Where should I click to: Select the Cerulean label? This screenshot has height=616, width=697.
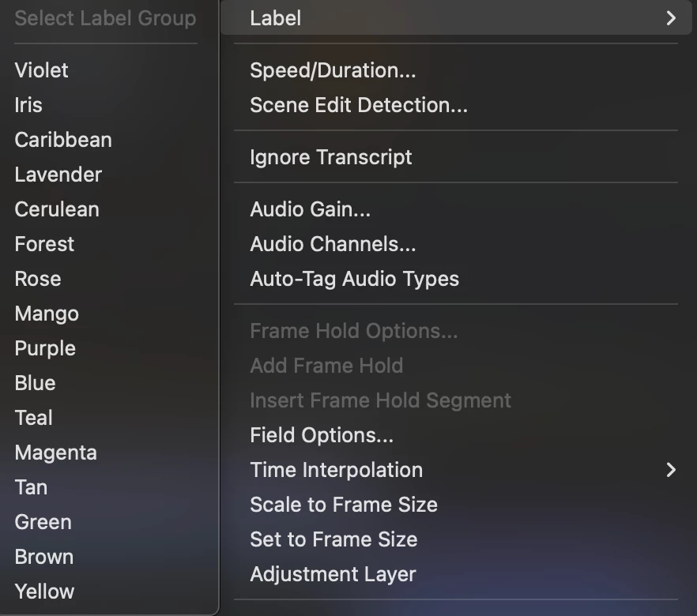click(57, 209)
